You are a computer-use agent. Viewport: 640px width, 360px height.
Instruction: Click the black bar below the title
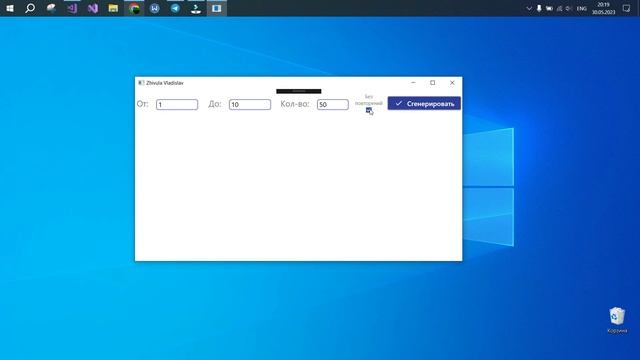click(x=299, y=91)
